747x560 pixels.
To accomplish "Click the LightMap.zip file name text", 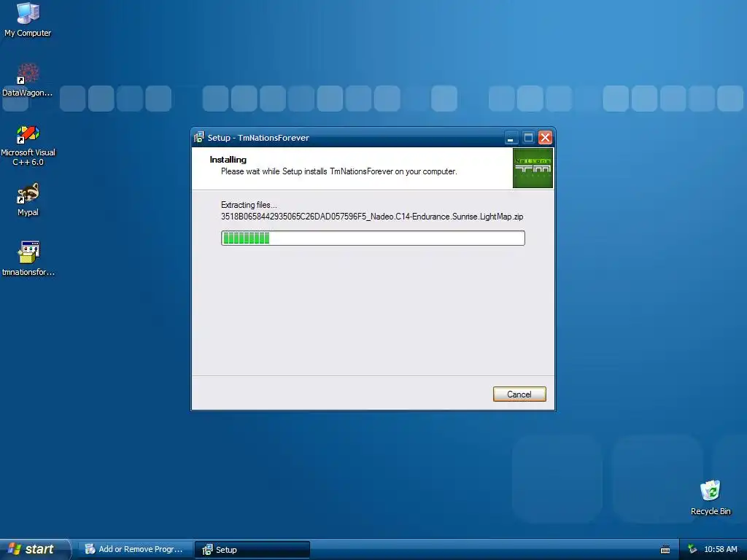I will (372, 217).
